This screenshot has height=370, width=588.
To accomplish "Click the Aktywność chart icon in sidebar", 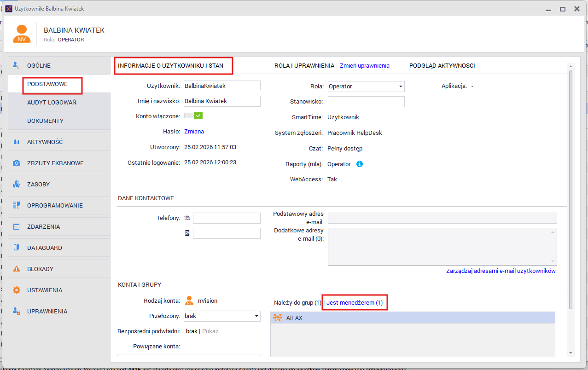I will pos(17,142).
